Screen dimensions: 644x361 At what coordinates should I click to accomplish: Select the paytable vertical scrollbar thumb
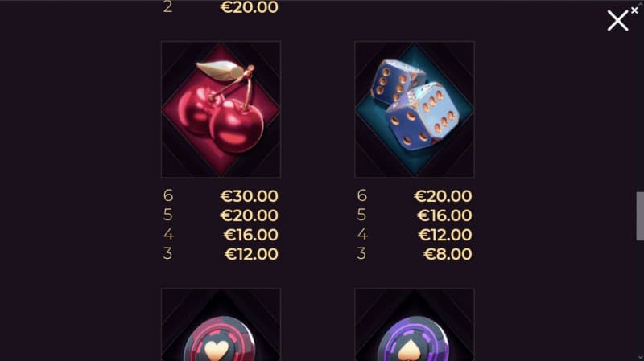click(640, 215)
